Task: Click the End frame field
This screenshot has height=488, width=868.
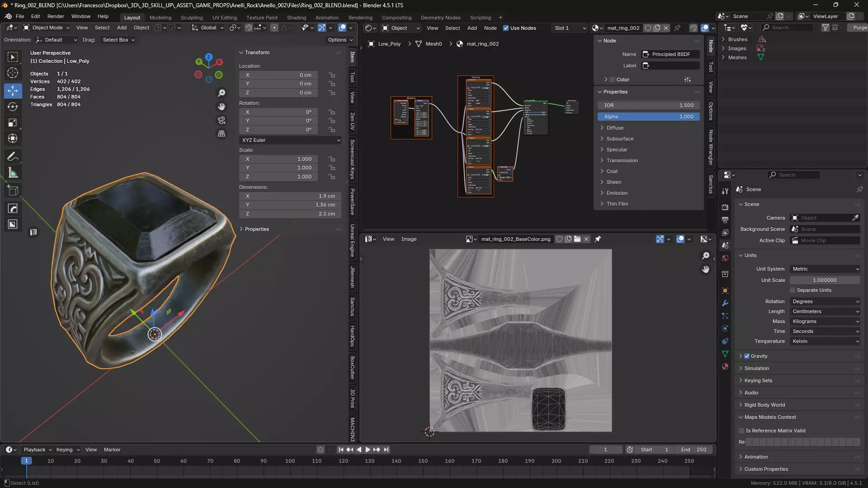Action: [x=694, y=450]
